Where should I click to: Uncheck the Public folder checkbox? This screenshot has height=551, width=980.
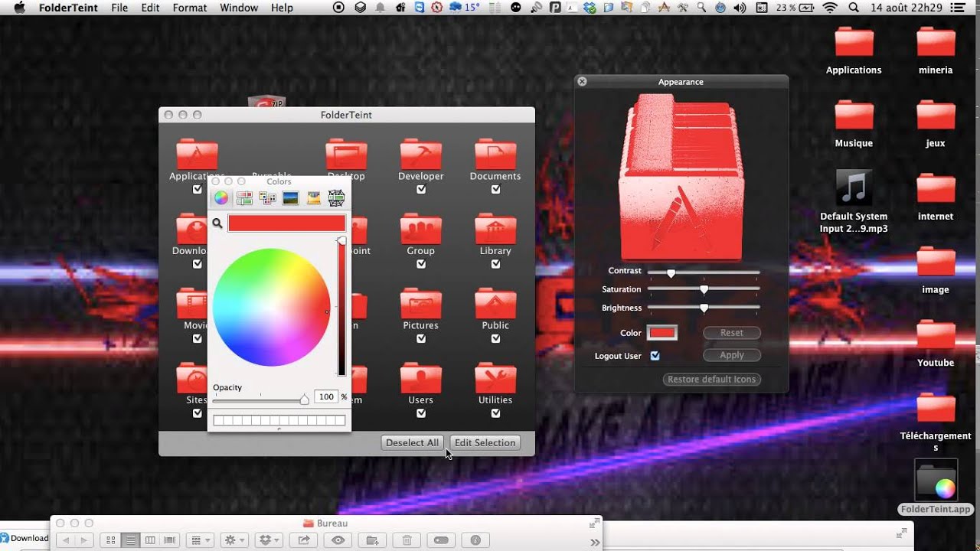(495, 338)
